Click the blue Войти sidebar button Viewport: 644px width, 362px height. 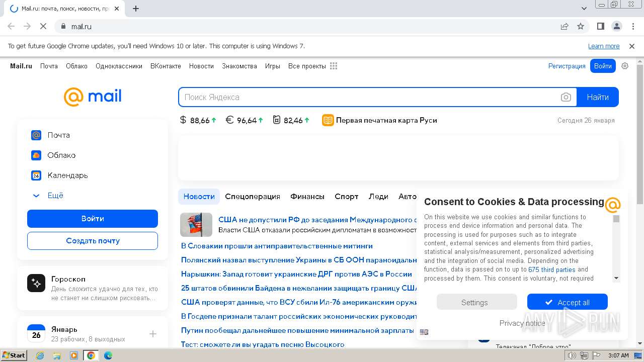[93, 219]
